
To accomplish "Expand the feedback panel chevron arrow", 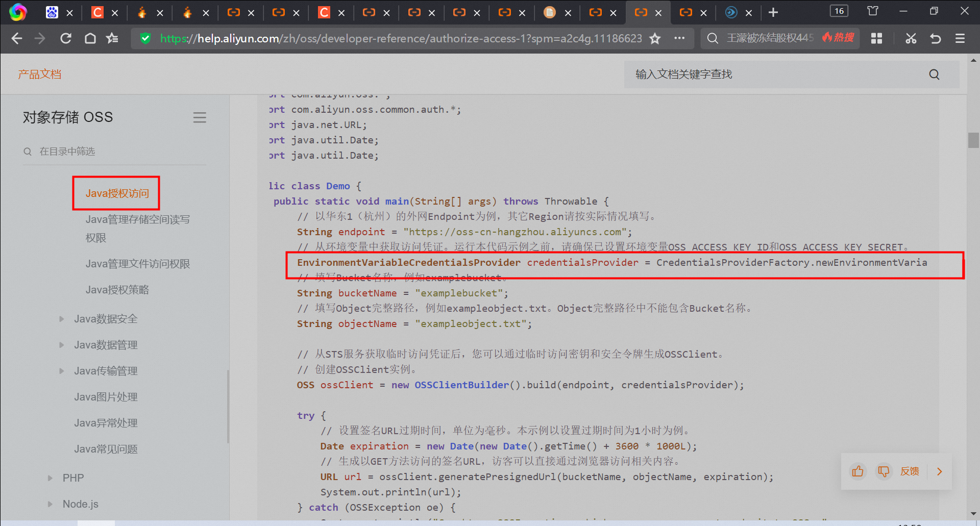I will pos(939,471).
